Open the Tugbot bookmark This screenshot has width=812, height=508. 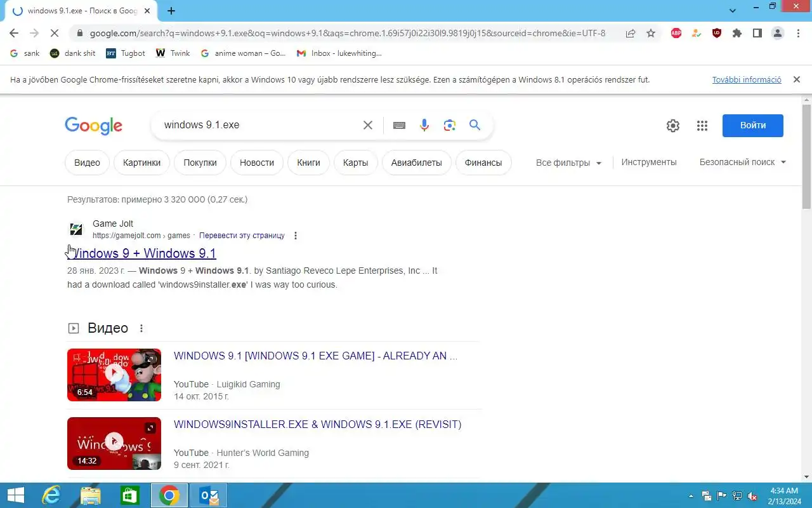(126, 53)
